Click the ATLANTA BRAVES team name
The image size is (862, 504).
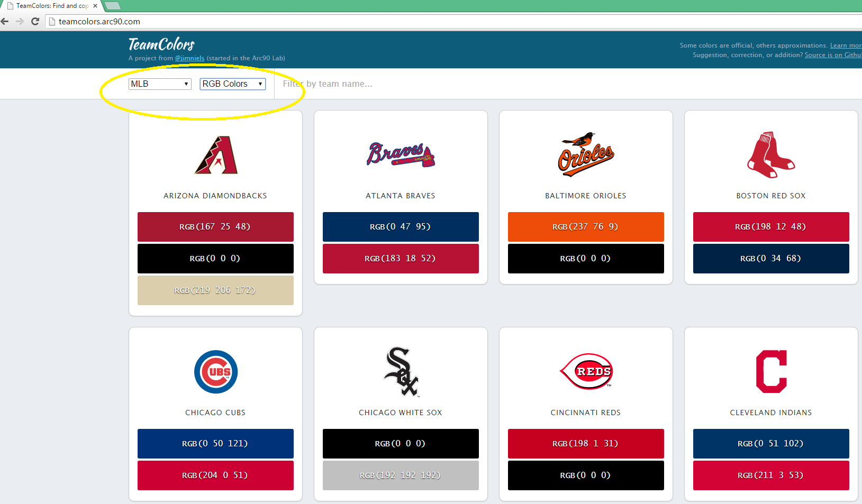401,196
